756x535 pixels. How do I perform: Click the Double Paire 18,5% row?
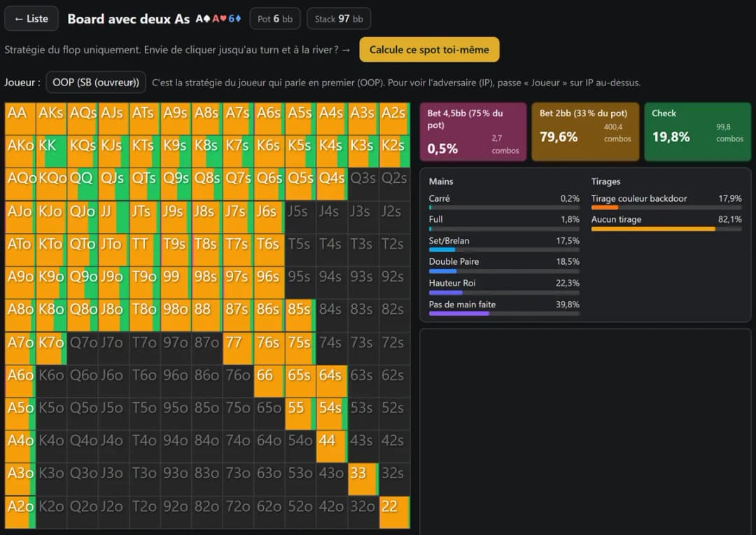coord(504,265)
